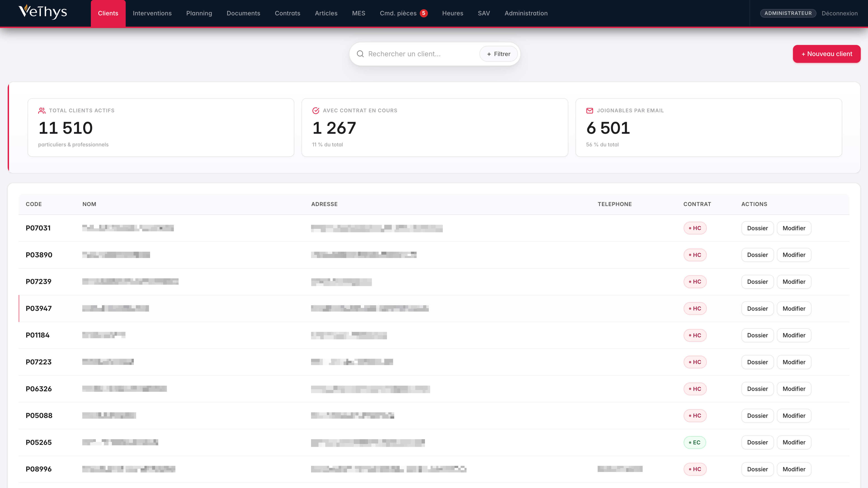Modify client P01184
This screenshot has width=868, height=488.
click(794, 335)
